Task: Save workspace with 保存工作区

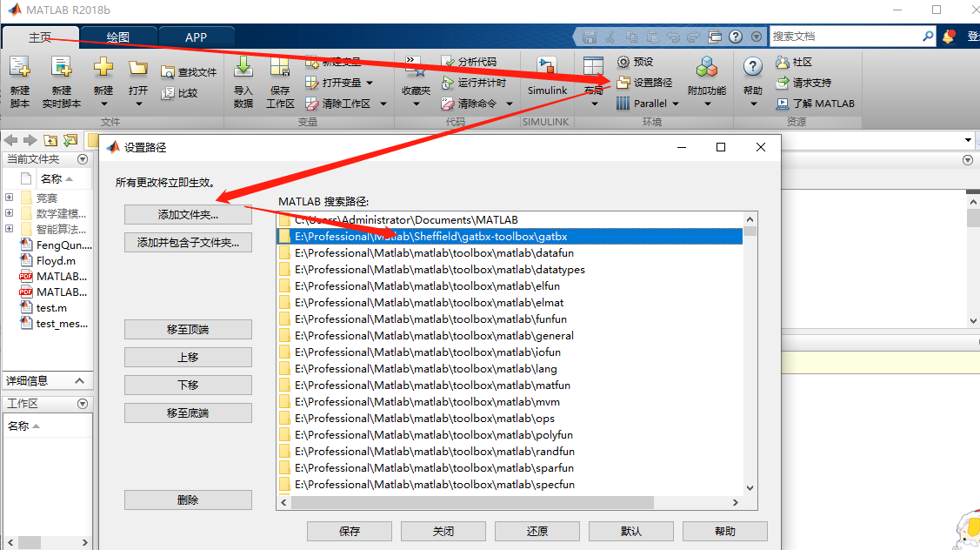Action: tap(280, 82)
